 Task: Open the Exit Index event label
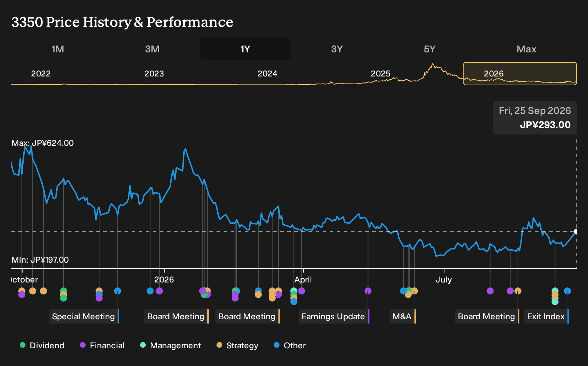pos(547,316)
